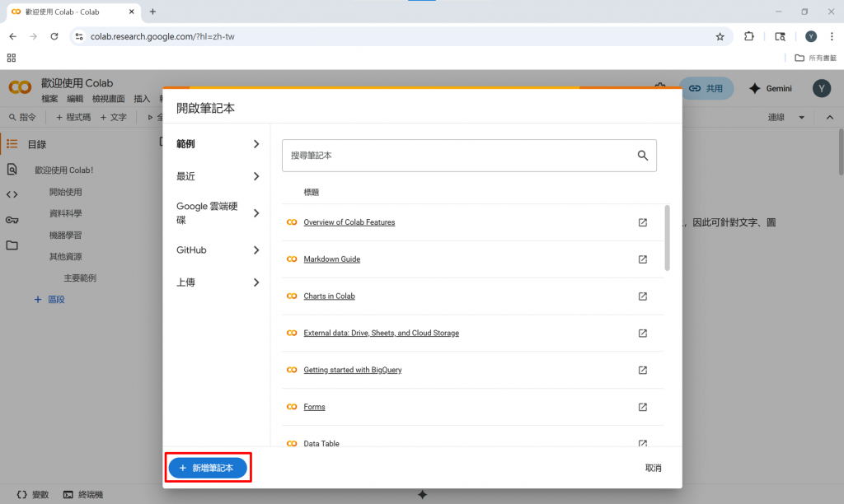Open Chrome three-dot menu
The image size is (844, 504).
click(x=832, y=36)
